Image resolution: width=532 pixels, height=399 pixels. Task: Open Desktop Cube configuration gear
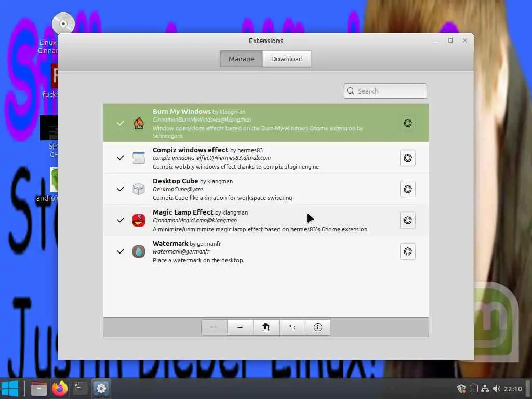[407, 189]
